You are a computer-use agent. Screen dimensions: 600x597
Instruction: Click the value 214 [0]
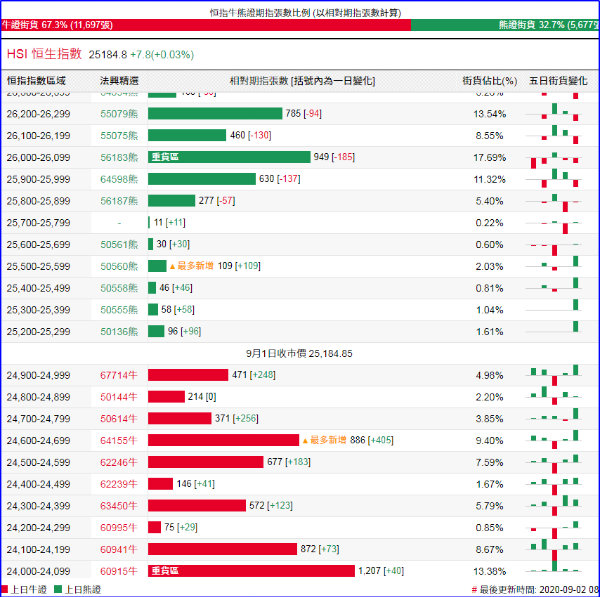pos(202,397)
